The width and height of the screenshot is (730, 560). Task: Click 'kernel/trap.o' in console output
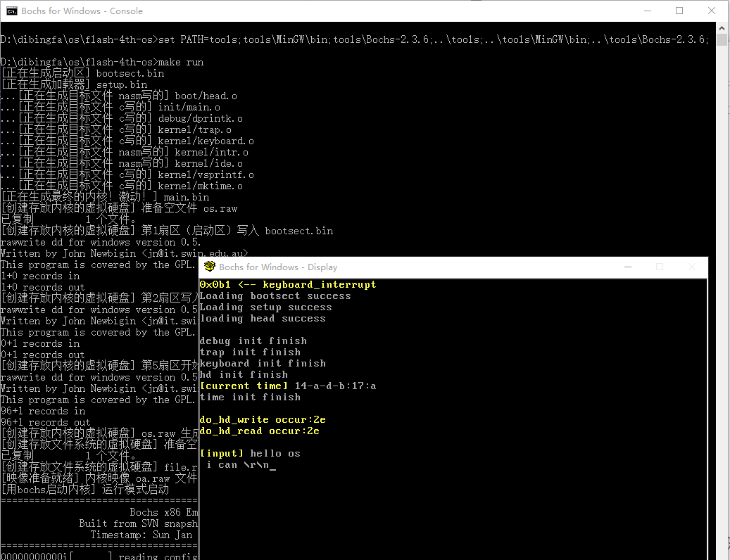pyautogui.click(x=194, y=129)
